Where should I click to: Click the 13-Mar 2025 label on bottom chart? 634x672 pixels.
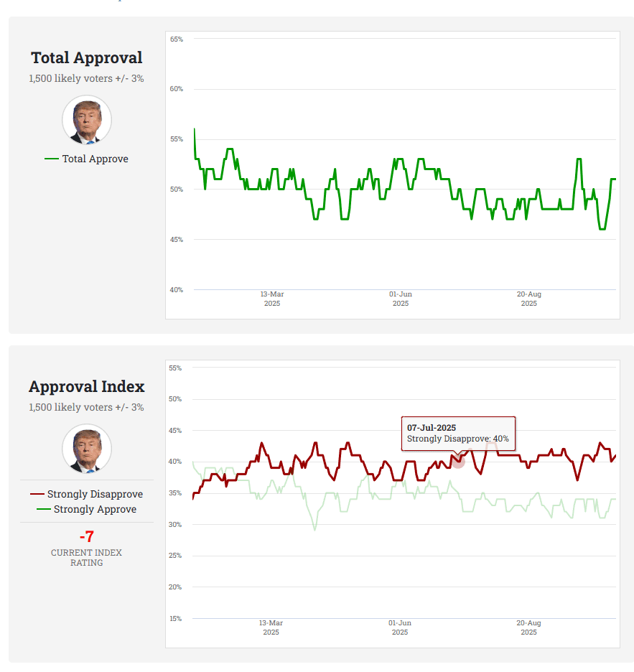pyautogui.click(x=271, y=627)
